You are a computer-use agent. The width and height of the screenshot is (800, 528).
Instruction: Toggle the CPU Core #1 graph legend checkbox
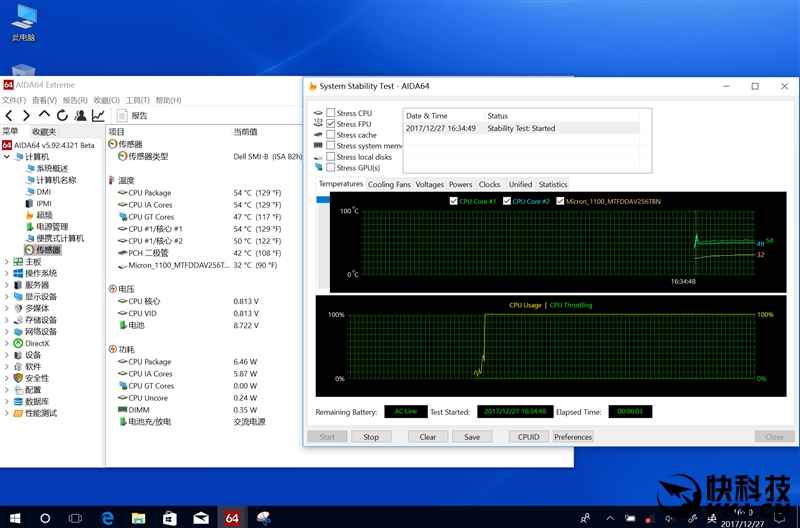[455, 201]
